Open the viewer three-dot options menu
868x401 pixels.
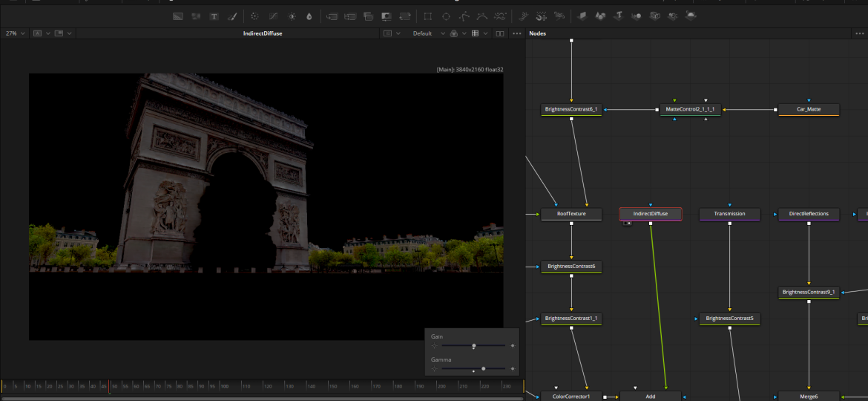517,33
